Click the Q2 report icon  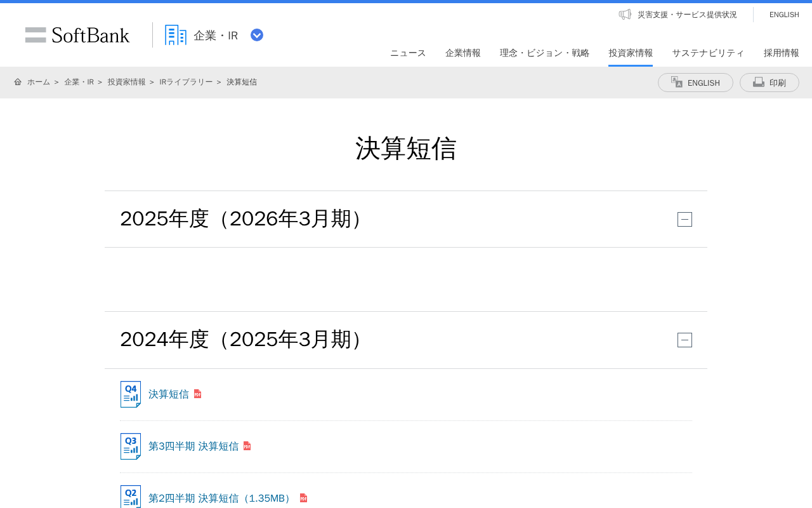pos(131,497)
